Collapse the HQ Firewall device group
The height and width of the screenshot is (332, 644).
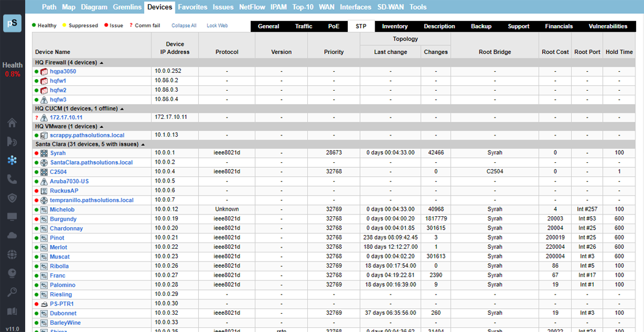pyautogui.click(x=102, y=62)
